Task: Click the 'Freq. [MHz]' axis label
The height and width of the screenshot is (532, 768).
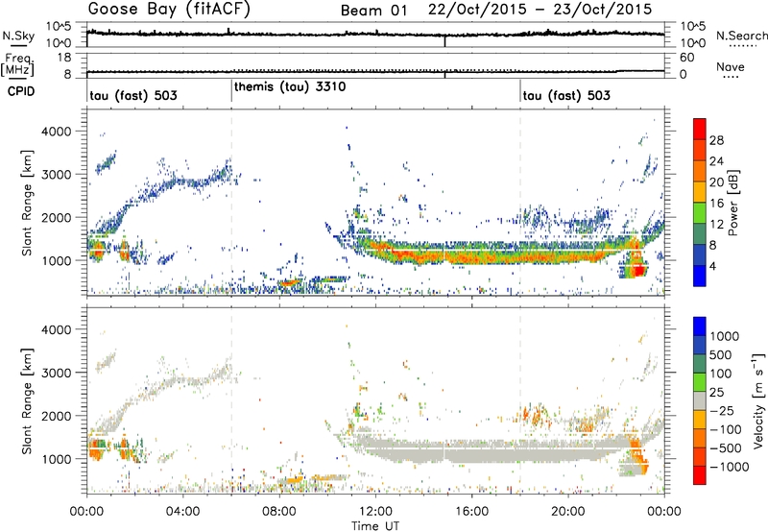Action: click(17, 64)
